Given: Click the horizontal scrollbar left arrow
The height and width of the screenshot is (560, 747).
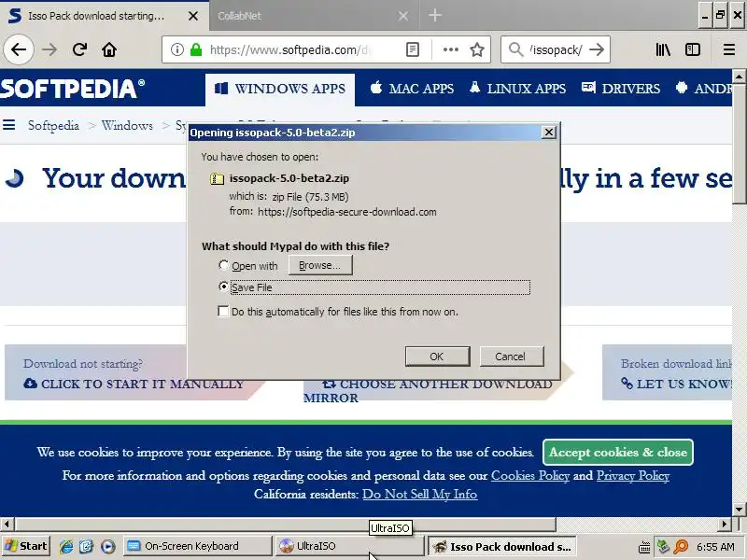Looking at the screenshot, I should click(7, 525).
